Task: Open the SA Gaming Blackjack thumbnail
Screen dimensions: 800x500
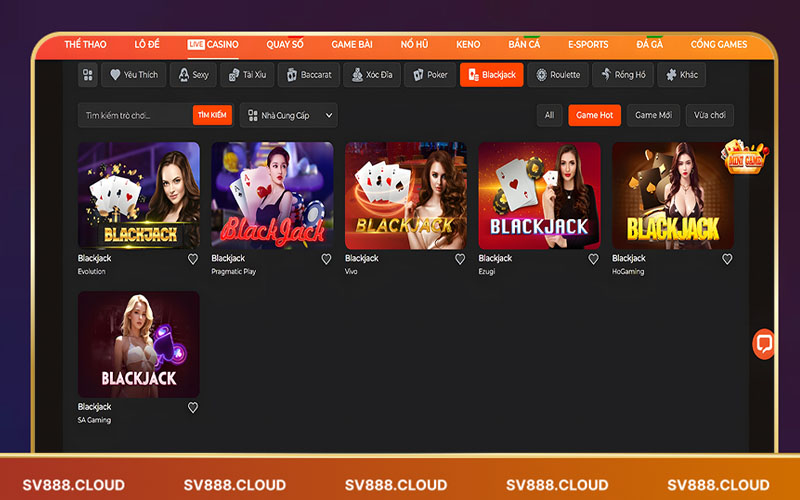Action: pyautogui.click(x=139, y=344)
